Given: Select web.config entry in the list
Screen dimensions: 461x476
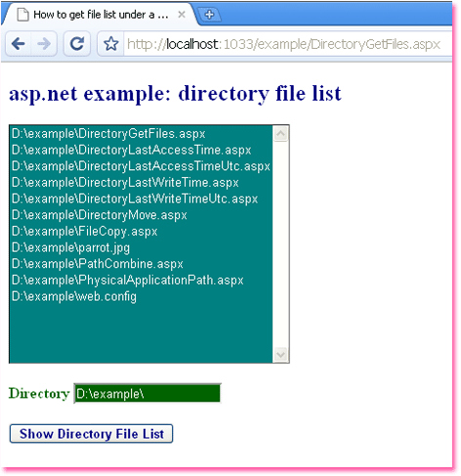Looking at the screenshot, I should click(x=141, y=297).
